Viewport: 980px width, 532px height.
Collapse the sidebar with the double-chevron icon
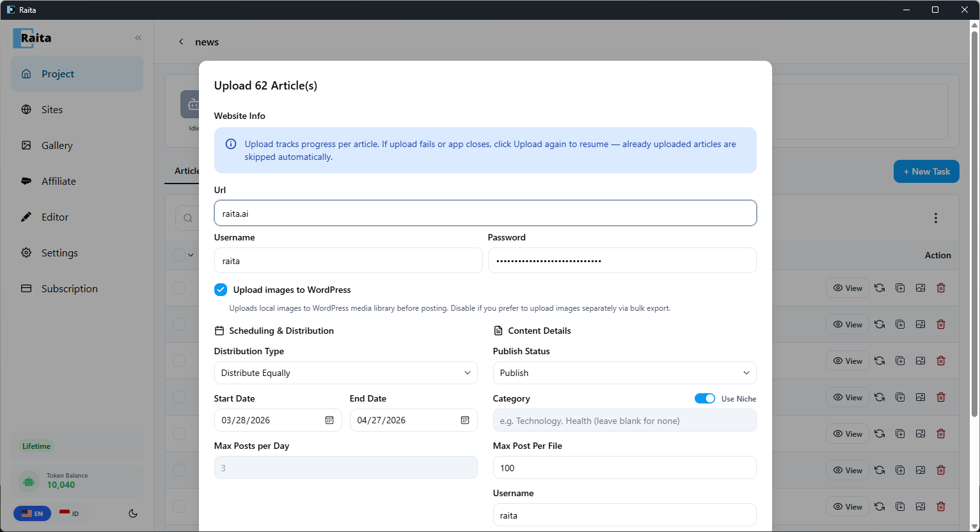point(138,38)
